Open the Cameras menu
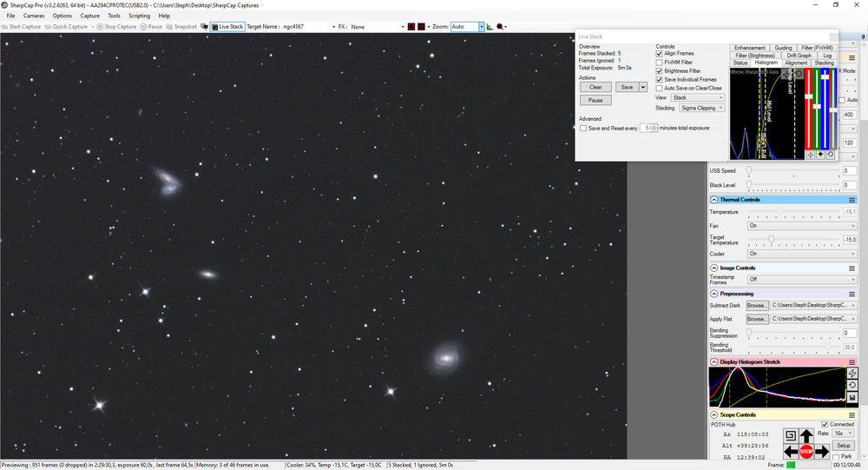868x470 pixels. pos(33,16)
